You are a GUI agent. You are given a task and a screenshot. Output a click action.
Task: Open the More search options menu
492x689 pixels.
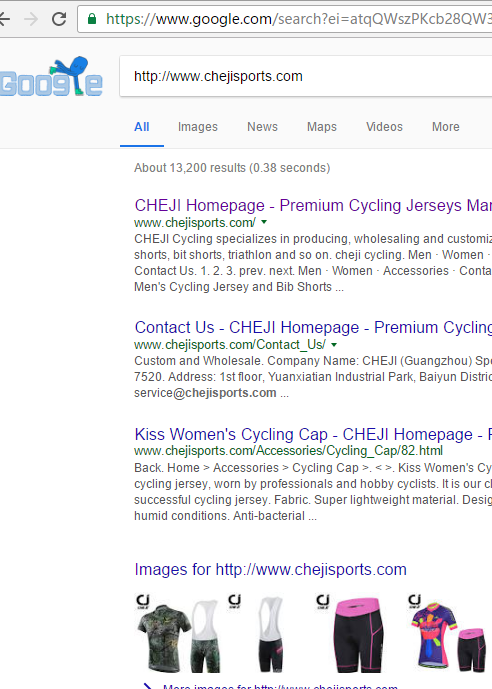click(445, 127)
